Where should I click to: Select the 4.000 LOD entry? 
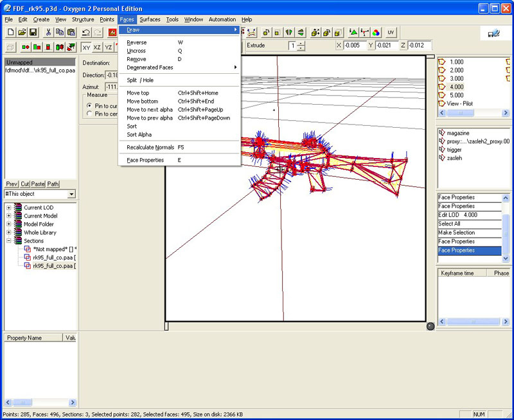[456, 87]
